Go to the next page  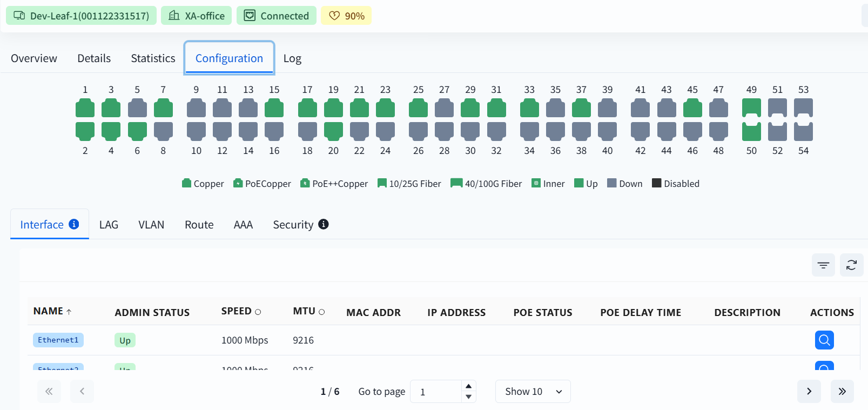click(x=809, y=392)
